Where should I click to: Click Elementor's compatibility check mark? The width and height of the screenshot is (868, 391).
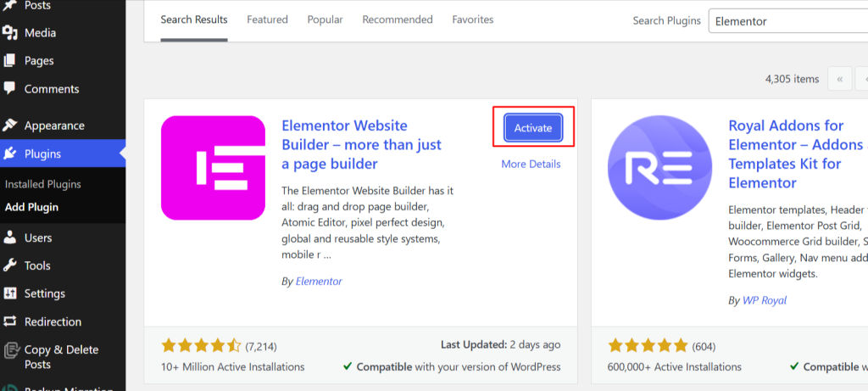(x=348, y=366)
